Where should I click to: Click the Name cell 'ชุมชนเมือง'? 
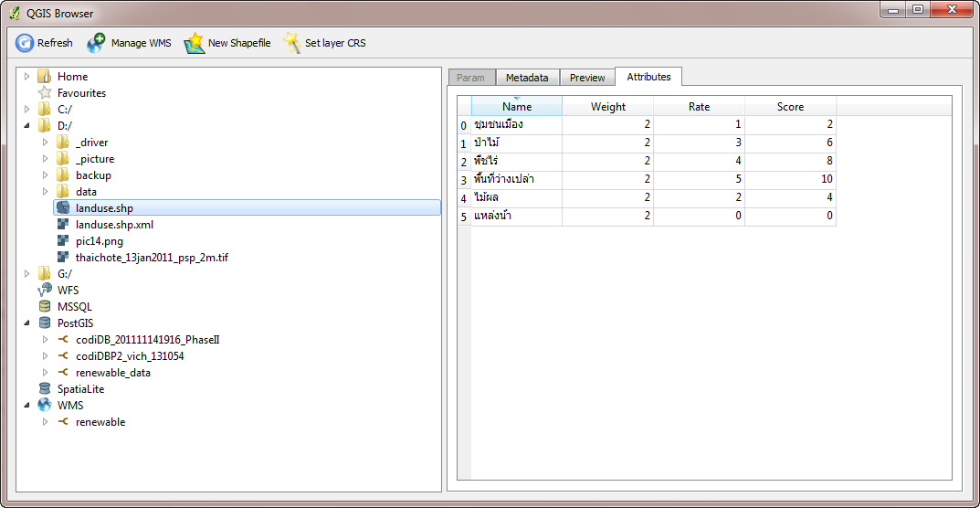click(x=516, y=125)
